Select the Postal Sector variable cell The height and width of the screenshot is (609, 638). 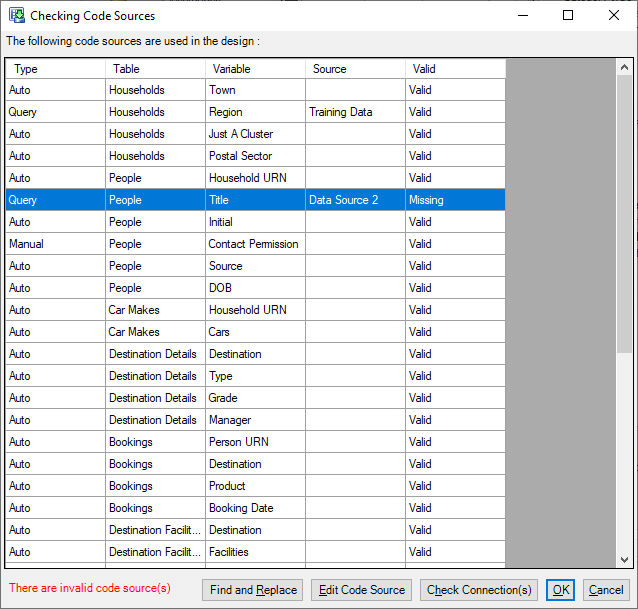[256, 156]
